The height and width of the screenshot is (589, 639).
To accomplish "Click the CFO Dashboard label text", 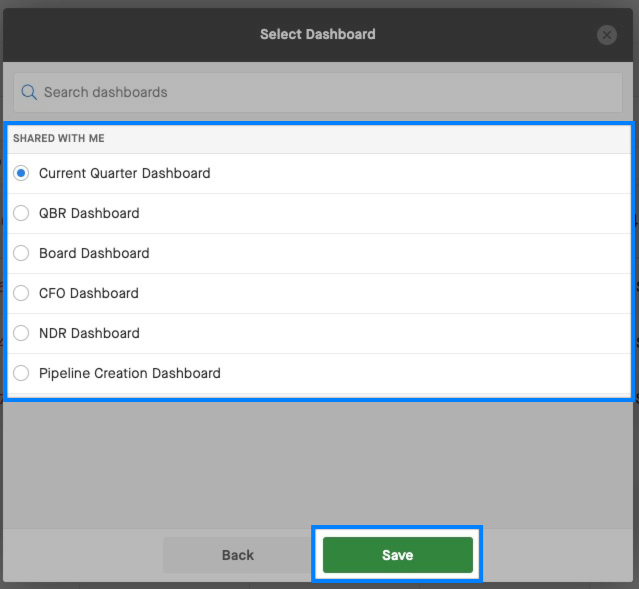I will pos(89,293).
